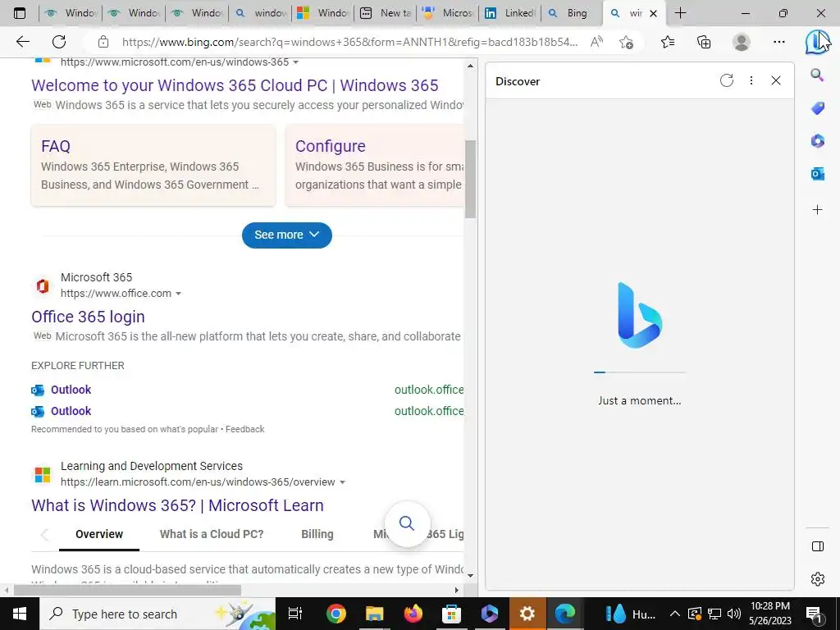Open File Explorer from taskbar
Viewport: 840px width, 630px height.
pyautogui.click(x=374, y=614)
